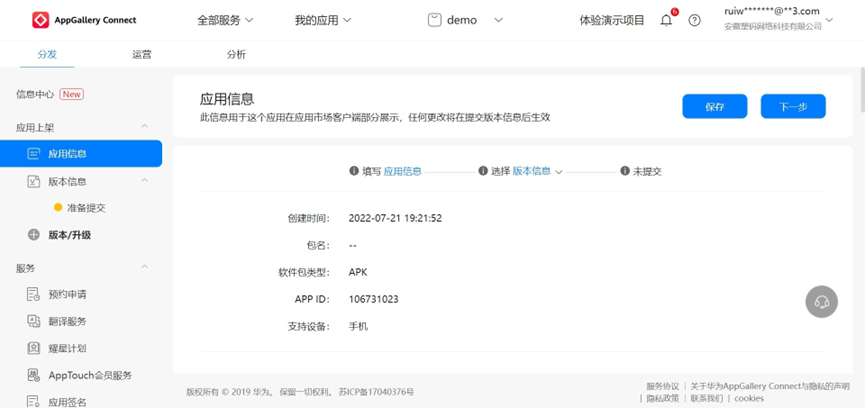Open the 隐私政策 footer link
Image resolution: width=865 pixels, height=408 pixels.
coord(663,398)
